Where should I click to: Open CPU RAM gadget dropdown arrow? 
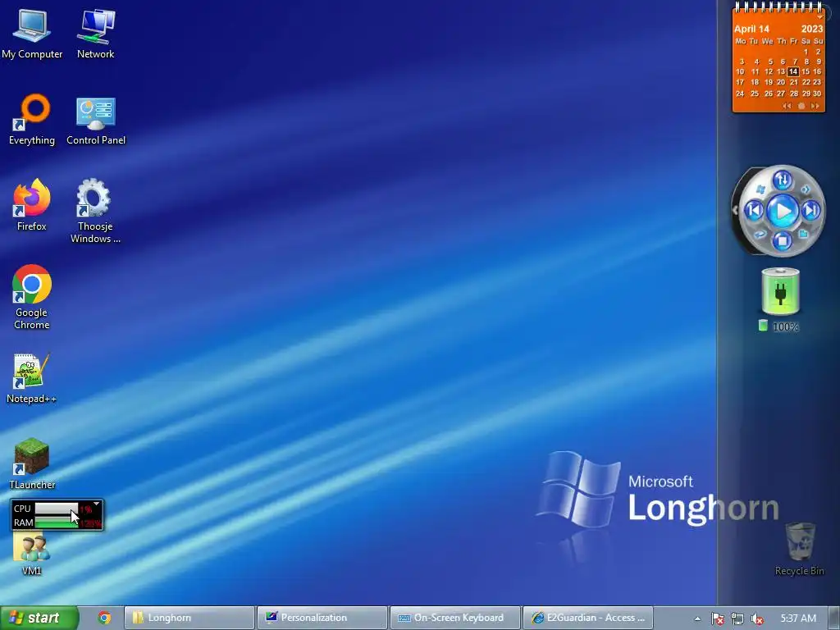click(x=97, y=504)
